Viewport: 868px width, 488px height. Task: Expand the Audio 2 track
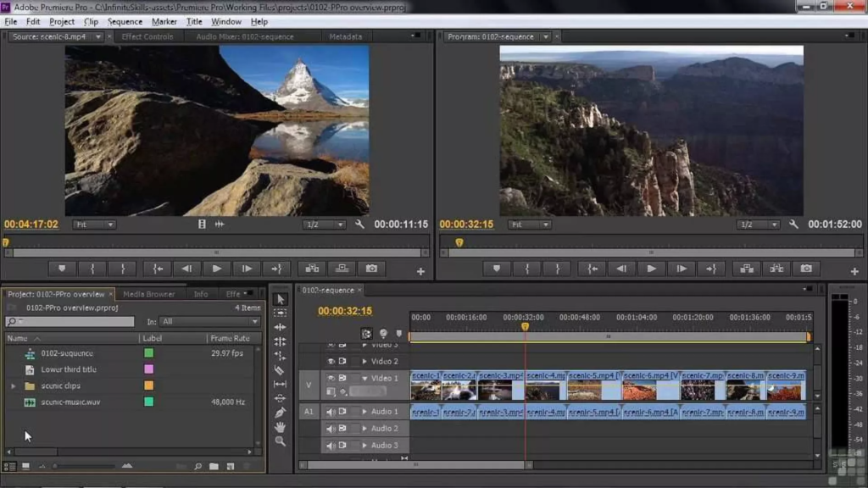click(x=364, y=428)
